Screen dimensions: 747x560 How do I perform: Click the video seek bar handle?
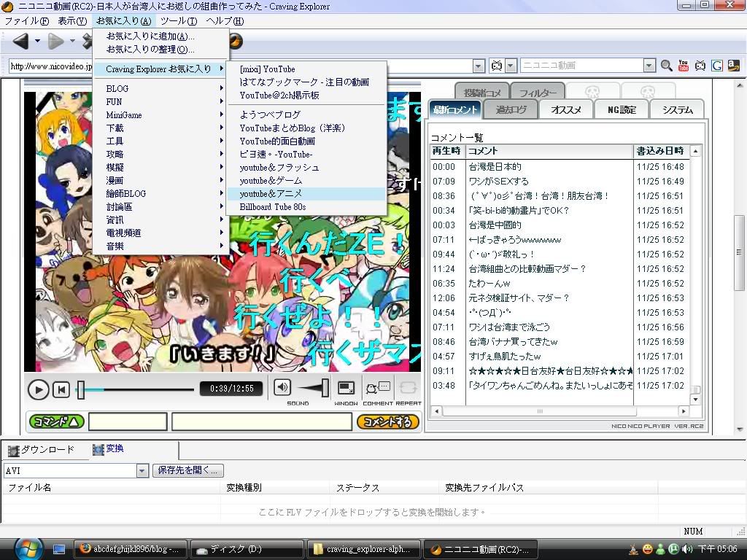(81, 390)
